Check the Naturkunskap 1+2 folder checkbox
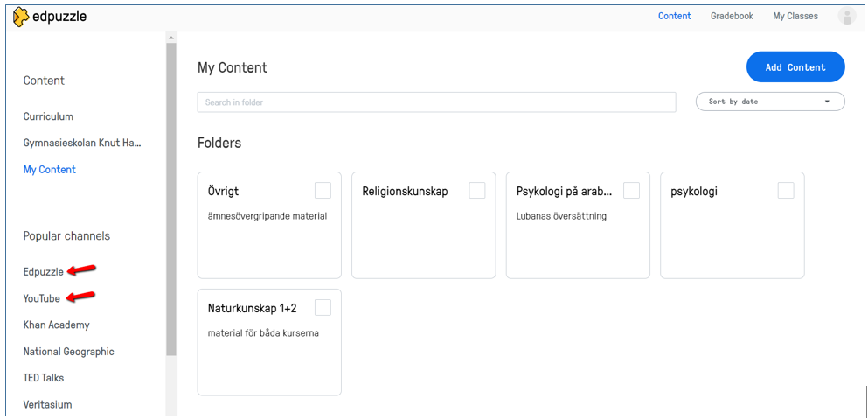Screen dimensions: 868x420 tap(323, 307)
